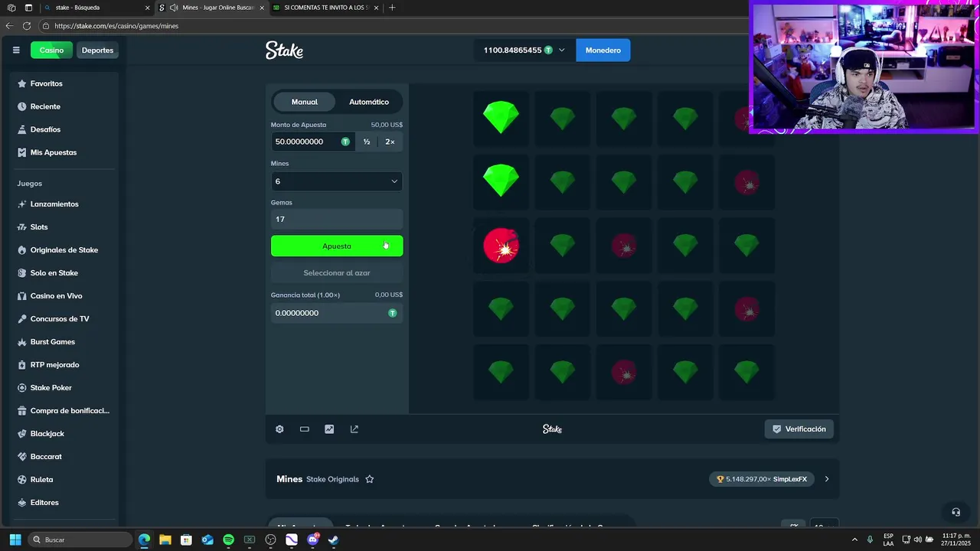Open the Mines count dropdown
The height and width of the screenshot is (551, 980).
pos(337,181)
